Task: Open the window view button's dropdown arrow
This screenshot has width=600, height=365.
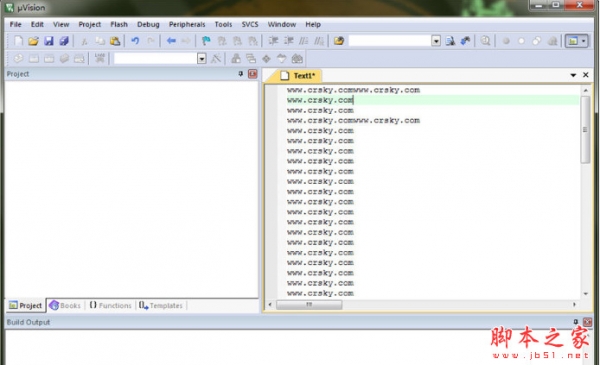Action: click(x=584, y=41)
